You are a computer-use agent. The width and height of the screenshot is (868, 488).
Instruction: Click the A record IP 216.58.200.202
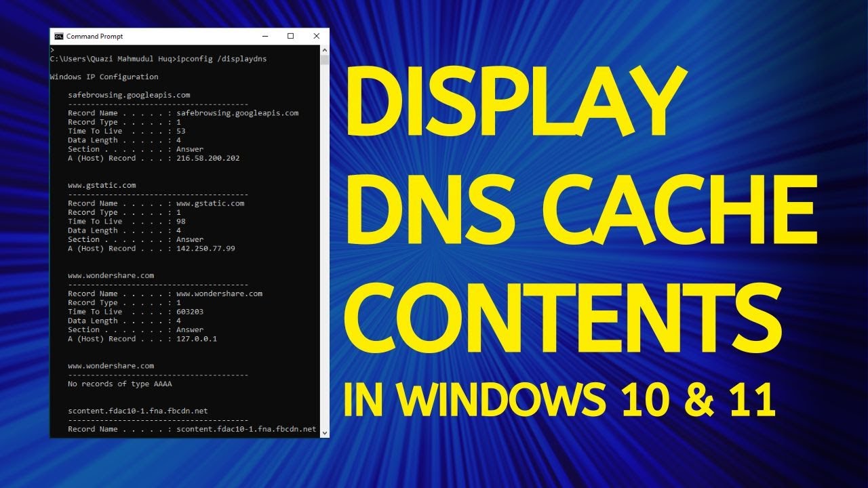[208, 158]
